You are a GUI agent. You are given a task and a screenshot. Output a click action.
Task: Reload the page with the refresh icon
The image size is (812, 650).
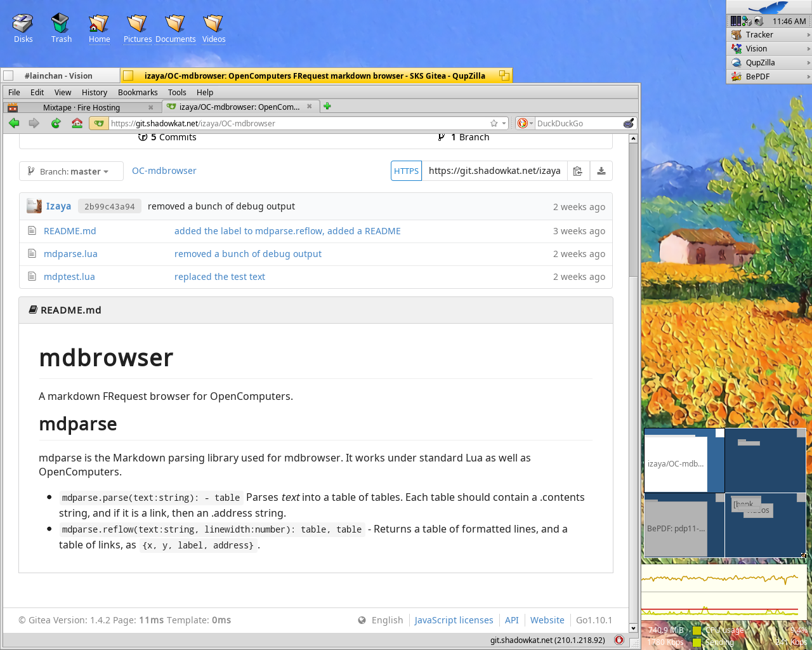(56, 123)
